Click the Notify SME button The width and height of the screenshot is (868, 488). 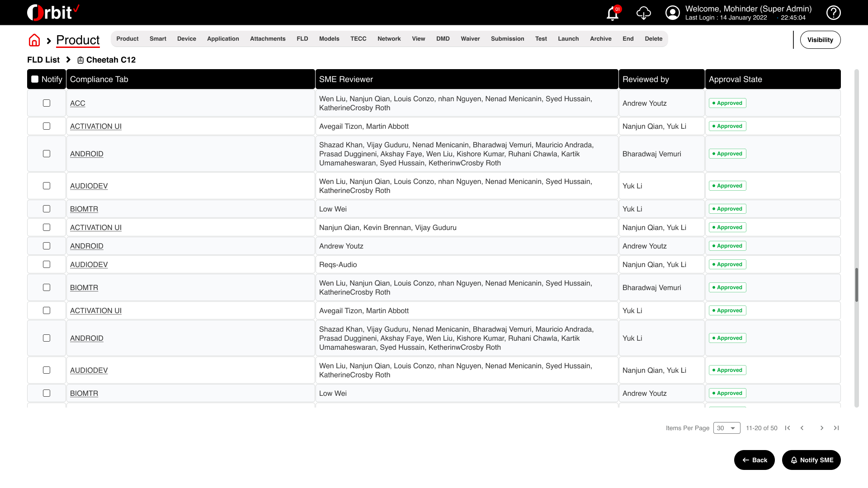click(x=811, y=460)
